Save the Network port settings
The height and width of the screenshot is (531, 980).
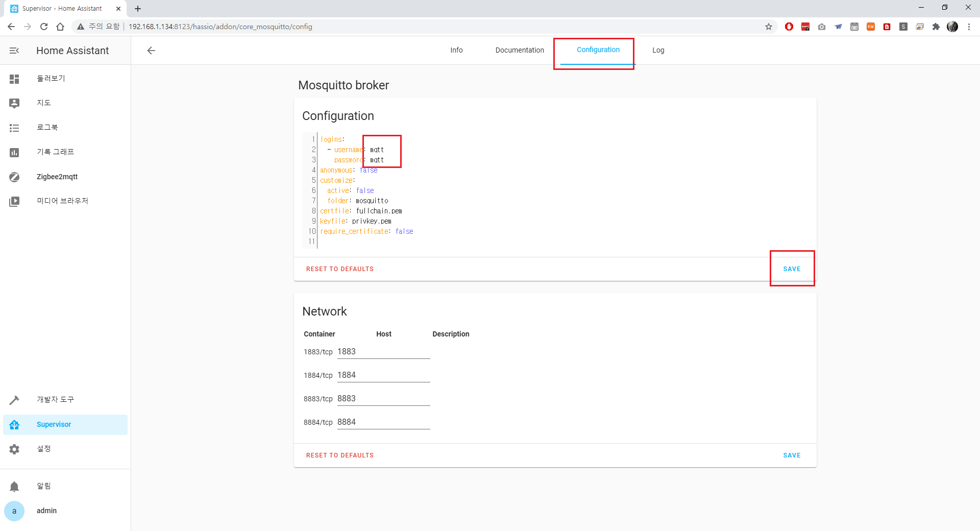[x=792, y=455]
